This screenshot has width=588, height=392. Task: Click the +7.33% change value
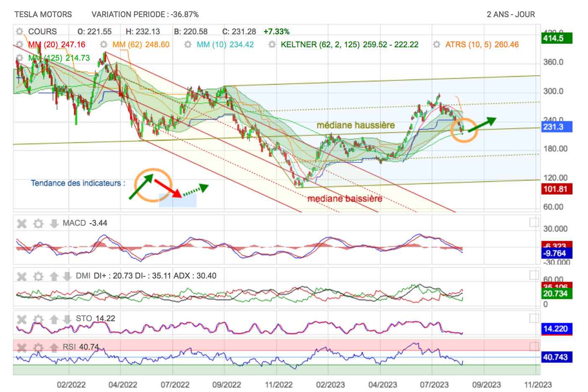coord(276,31)
